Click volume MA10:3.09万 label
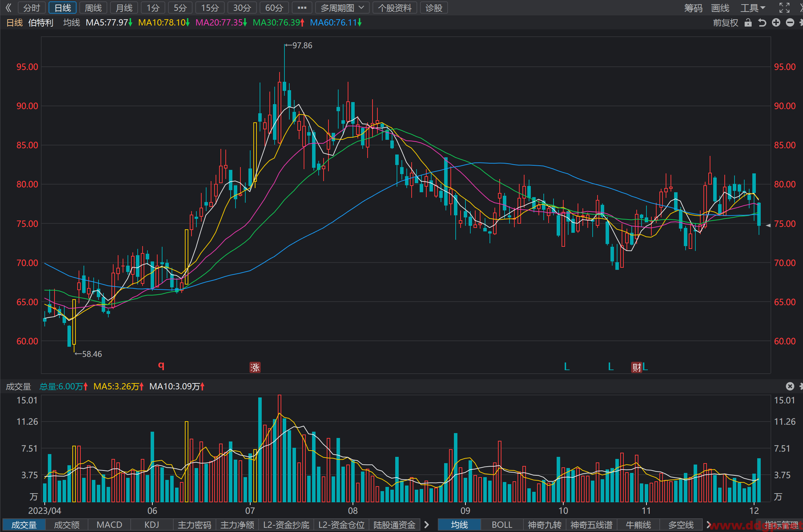The height and width of the screenshot is (532, 803). [177, 387]
